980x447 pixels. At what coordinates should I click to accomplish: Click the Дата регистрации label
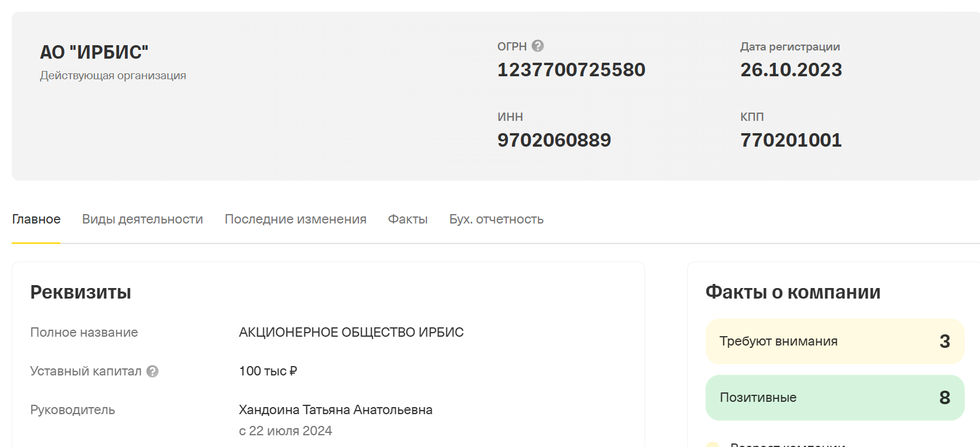coord(790,47)
